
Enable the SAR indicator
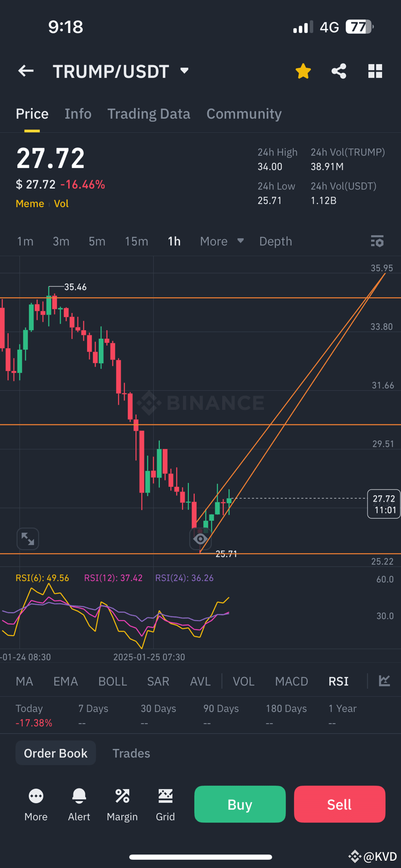point(158,682)
